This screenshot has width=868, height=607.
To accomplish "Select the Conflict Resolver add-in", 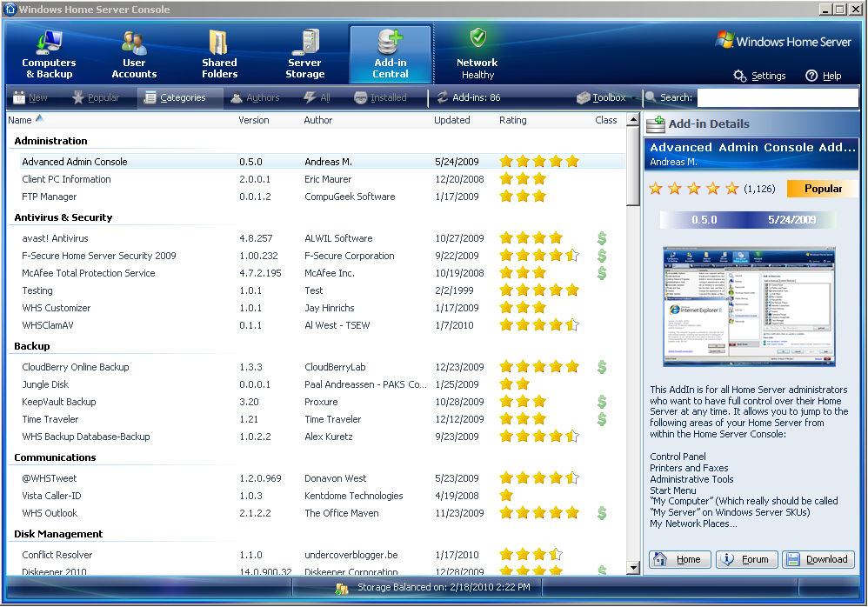I will pos(57,555).
